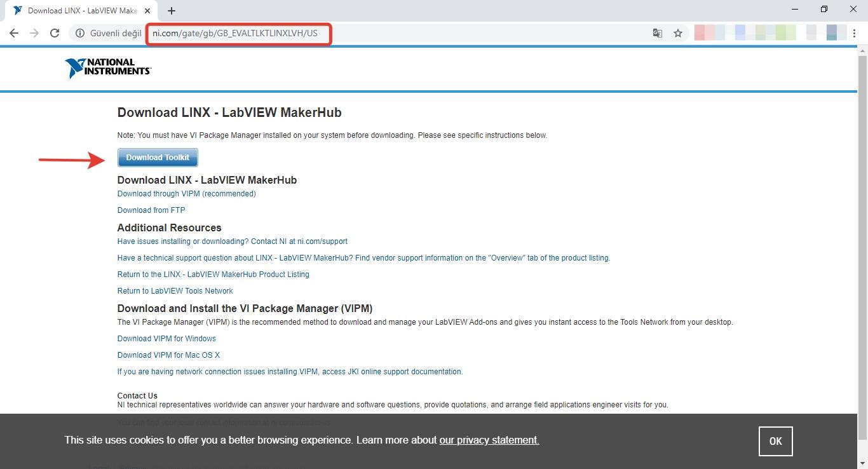This screenshot has width=868, height=469.
Task: Close the Download LINX tab
Action: tap(148, 11)
